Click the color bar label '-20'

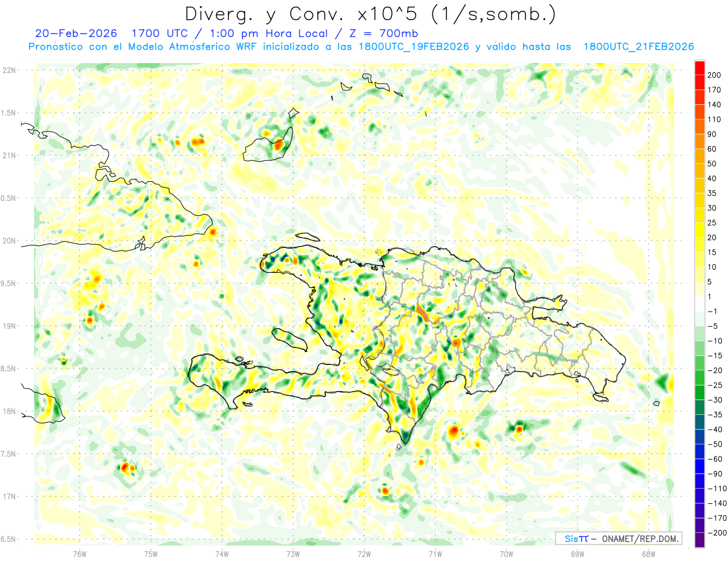click(x=714, y=370)
